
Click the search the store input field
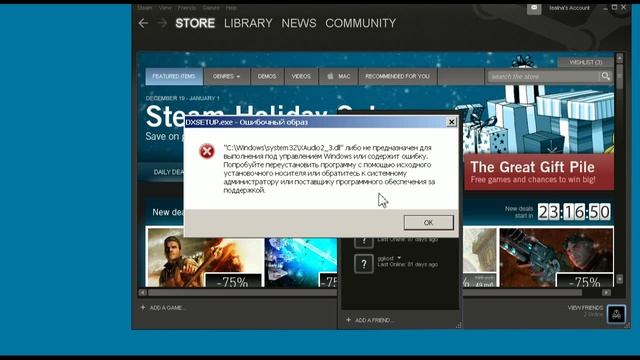point(543,76)
